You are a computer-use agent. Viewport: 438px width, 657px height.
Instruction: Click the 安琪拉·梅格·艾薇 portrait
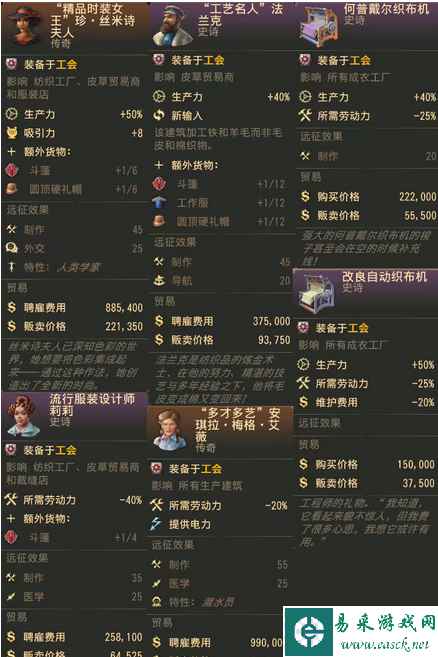tap(169, 430)
